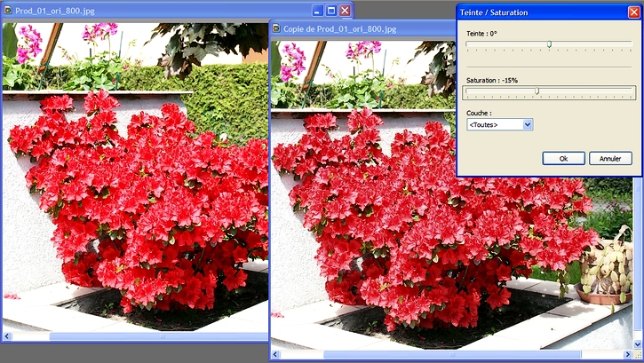Close the Teinte / Saturation dialog
644x363 pixels.
633,12
